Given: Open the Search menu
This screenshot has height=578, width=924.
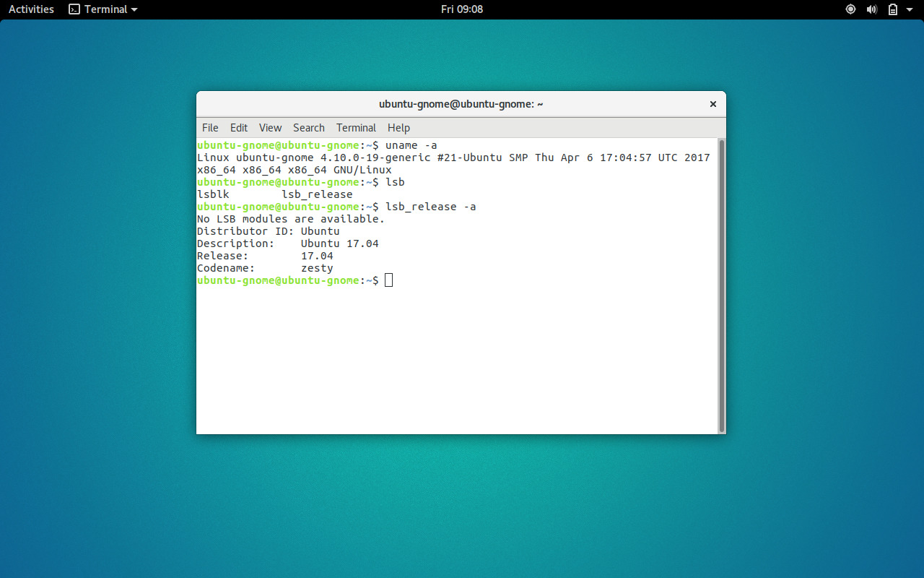Looking at the screenshot, I should pos(308,127).
